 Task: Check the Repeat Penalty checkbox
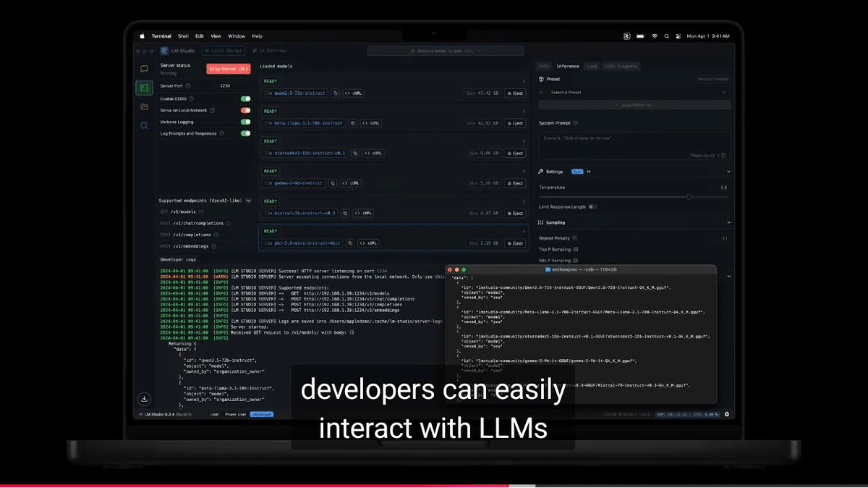pos(575,238)
